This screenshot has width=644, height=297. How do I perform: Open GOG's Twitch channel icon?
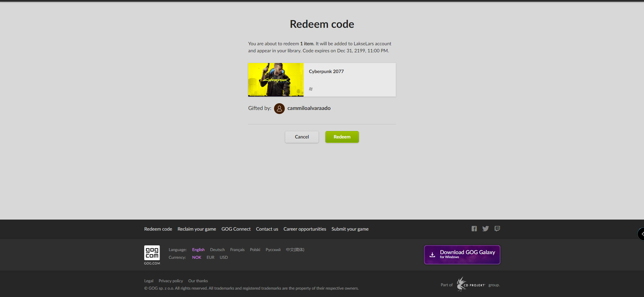click(x=497, y=229)
